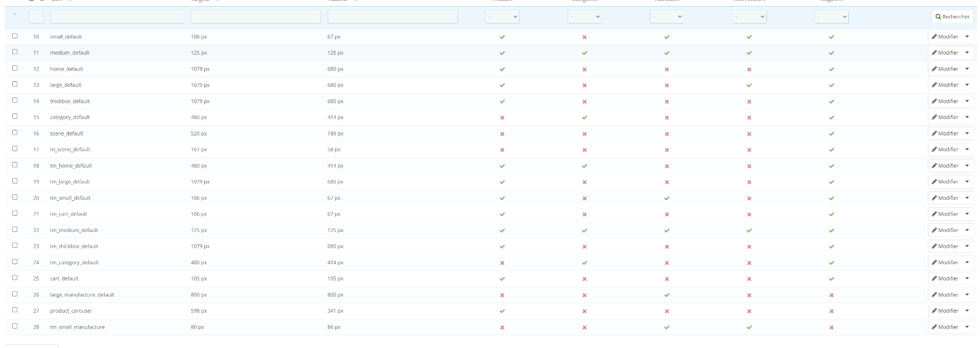Select the tm_small_manufacture row checkbox
Screen dimensions: 980x348
(x=15, y=326)
